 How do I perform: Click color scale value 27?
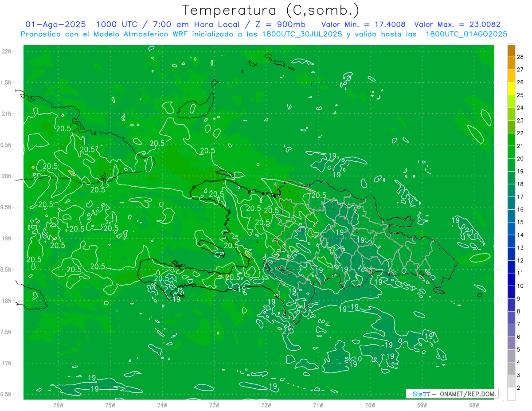pyautogui.click(x=520, y=70)
